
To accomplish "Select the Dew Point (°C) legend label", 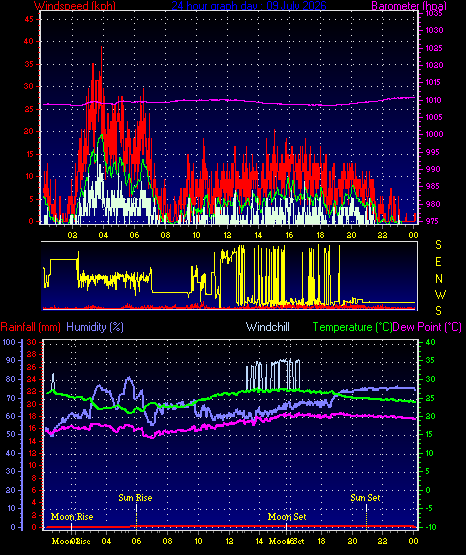I will tap(427, 327).
